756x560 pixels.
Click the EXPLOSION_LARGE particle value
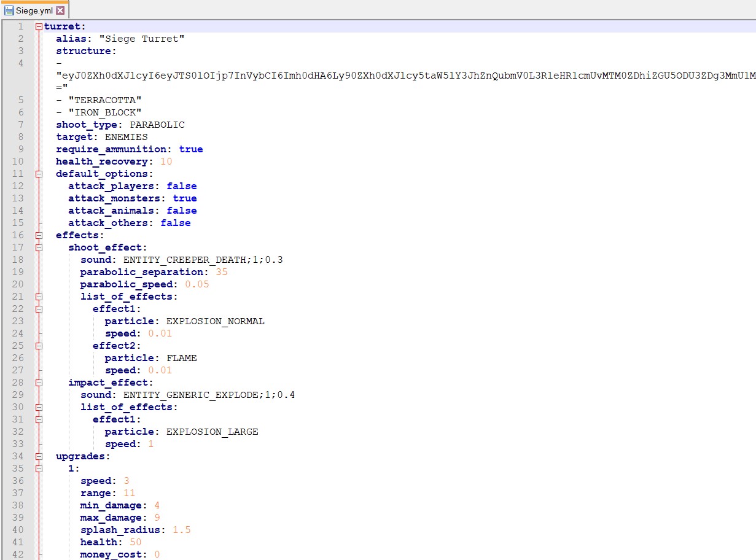click(212, 432)
